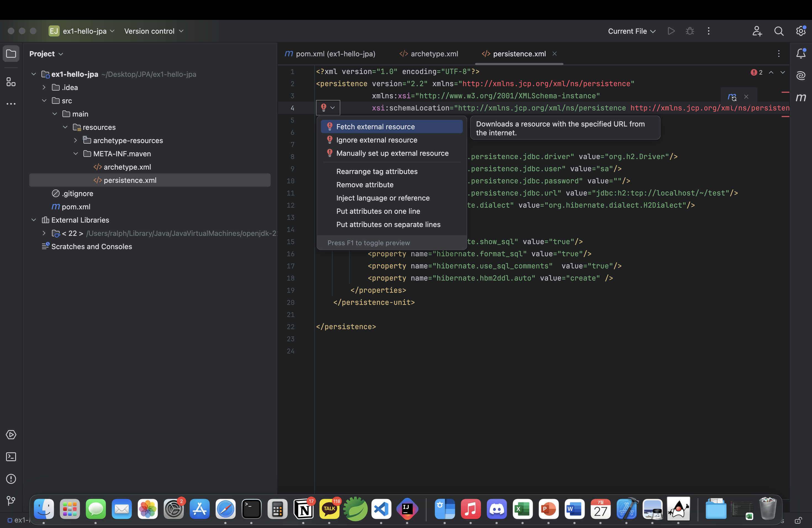Collapse the META-INF.maven folder
This screenshot has width=812, height=528.
click(76, 154)
